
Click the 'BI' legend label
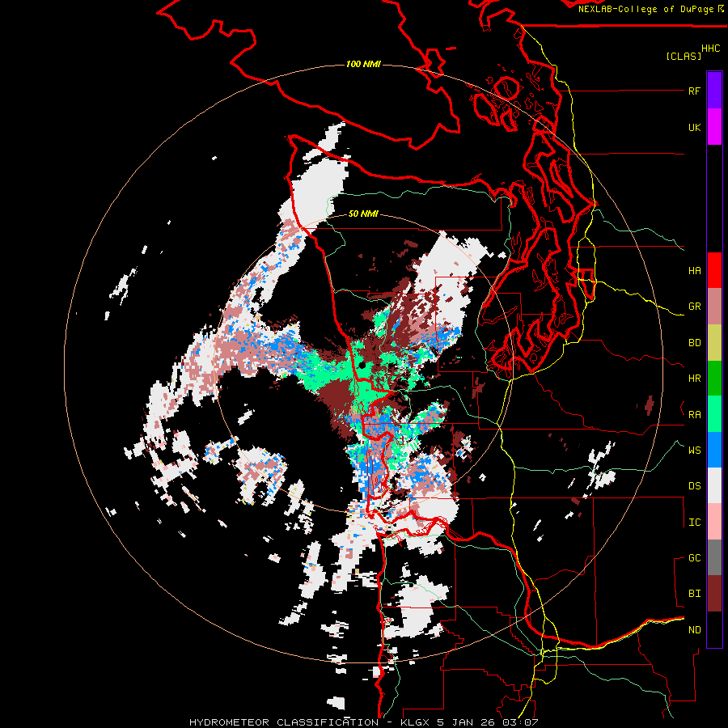[694, 594]
